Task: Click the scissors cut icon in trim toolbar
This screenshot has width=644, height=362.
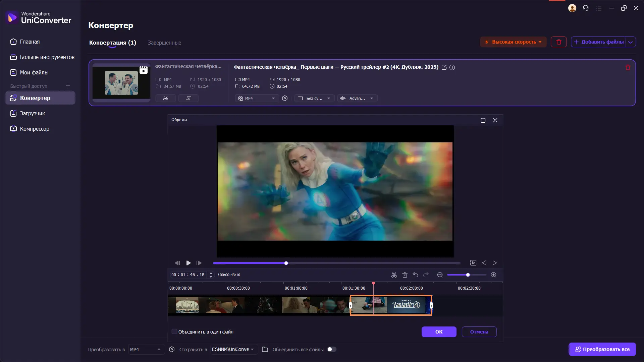Action: pyautogui.click(x=394, y=275)
